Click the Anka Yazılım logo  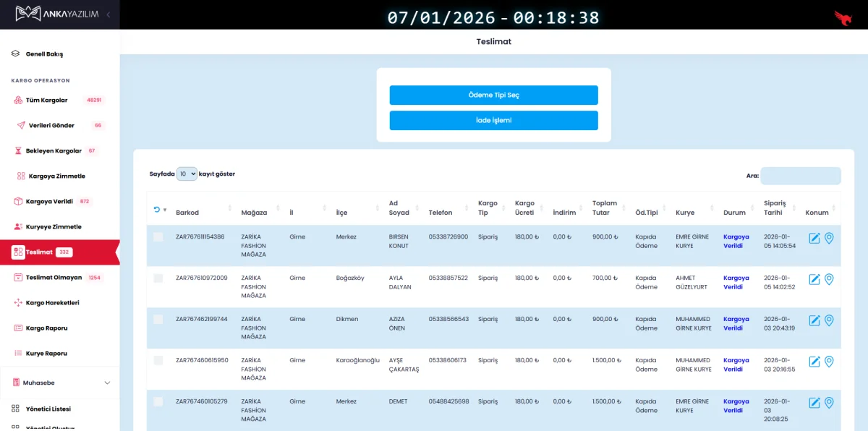pyautogui.click(x=56, y=14)
